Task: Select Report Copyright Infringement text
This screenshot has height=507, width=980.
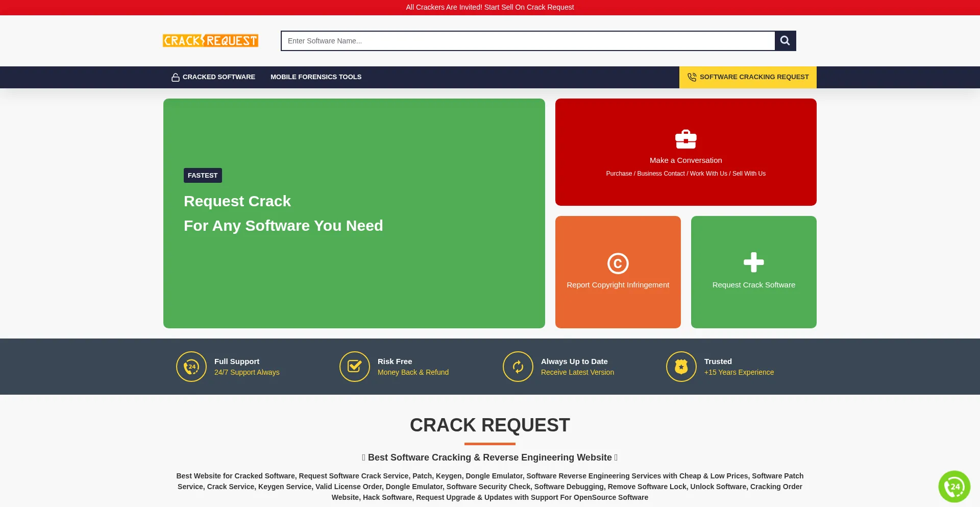Action: point(618,285)
